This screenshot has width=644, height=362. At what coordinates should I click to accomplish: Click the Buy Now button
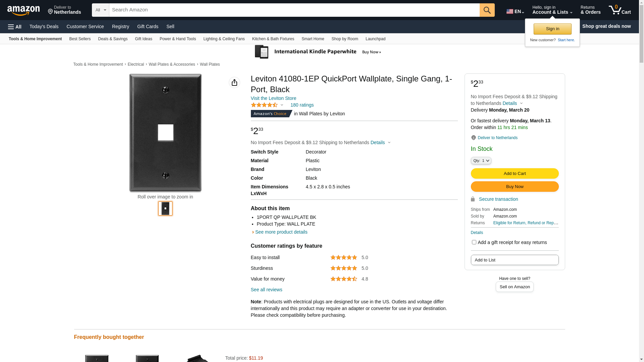click(x=515, y=186)
